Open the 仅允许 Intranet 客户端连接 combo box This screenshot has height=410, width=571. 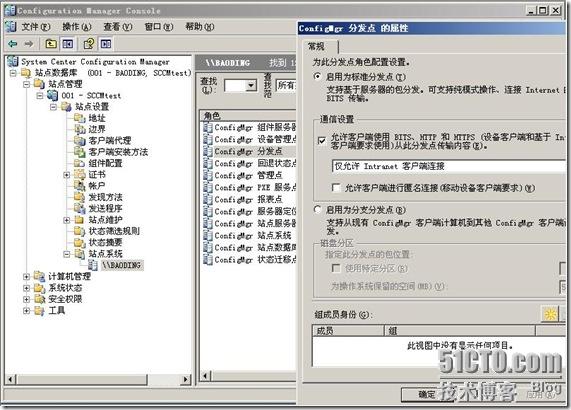click(x=449, y=166)
